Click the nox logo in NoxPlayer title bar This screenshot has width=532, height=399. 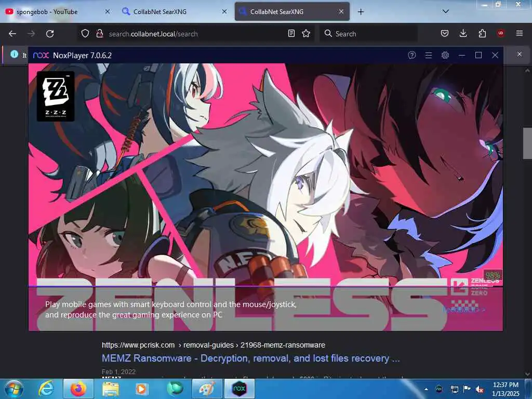(41, 55)
